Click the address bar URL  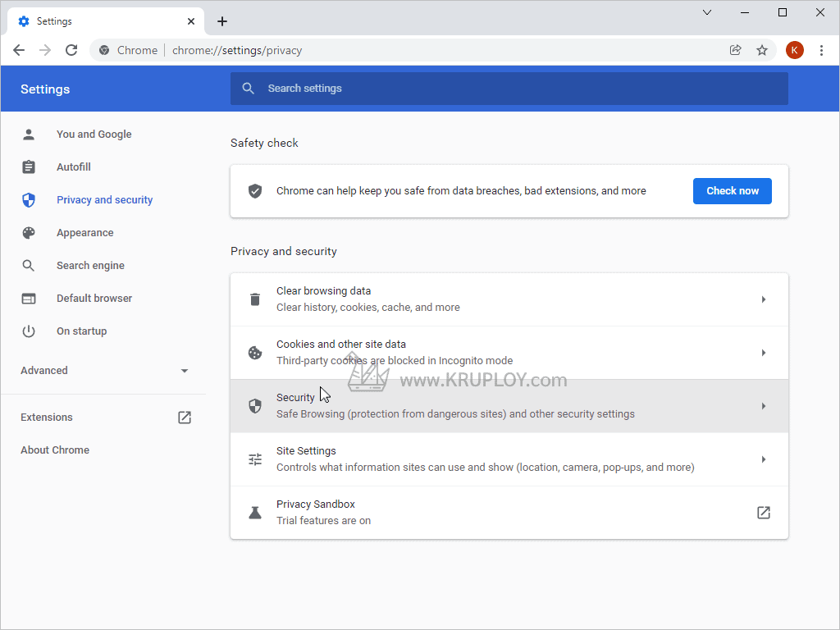click(237, 50)
